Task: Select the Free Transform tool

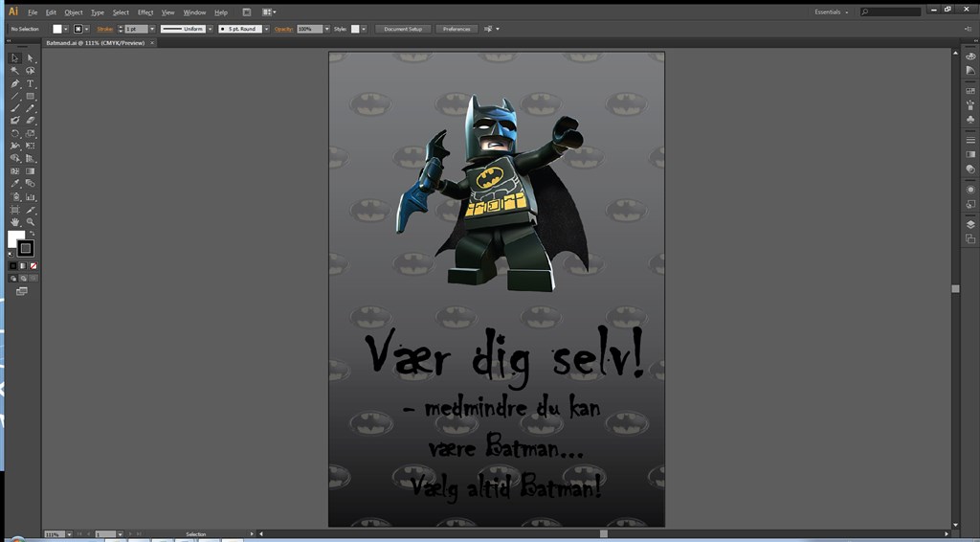Action: tap(30, 146)
